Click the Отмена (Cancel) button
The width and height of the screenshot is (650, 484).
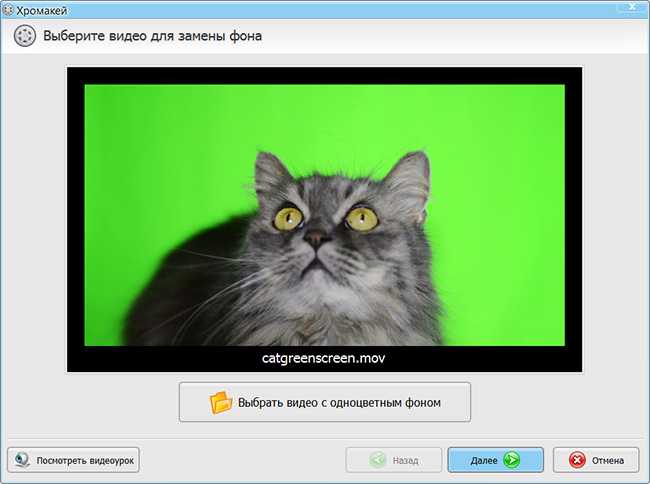pyautogui.click(x=596, y=460)
